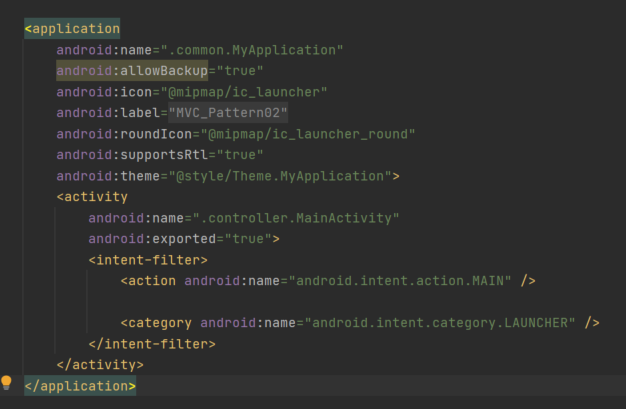Click the "MVC_Pattern02" label value
The width and height of the screenshot is (626, 409).
click(228, 113)
